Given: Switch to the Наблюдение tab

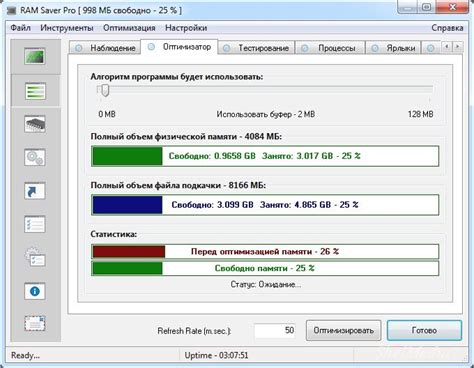Looking at the screenshot, I should coord(105,48).
